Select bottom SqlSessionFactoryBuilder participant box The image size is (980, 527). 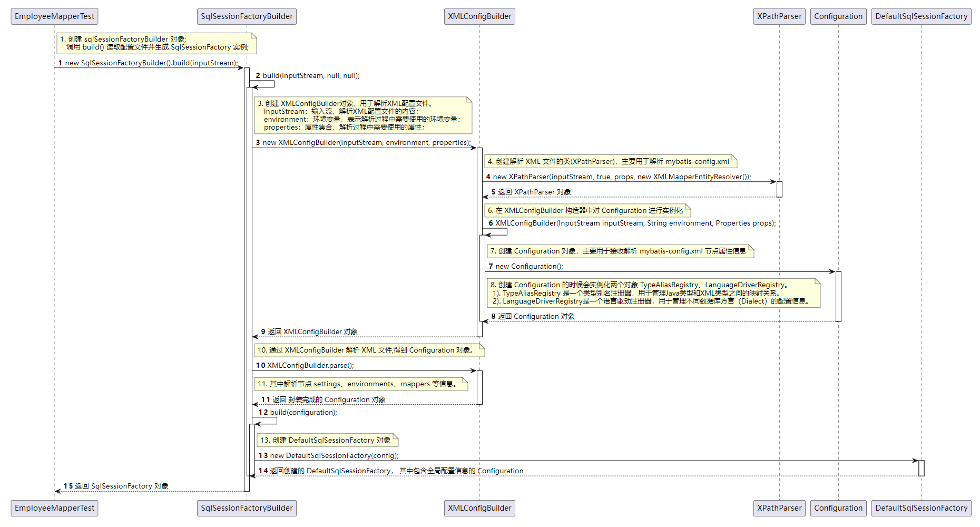pyautogui.click(x=247, y=508)
